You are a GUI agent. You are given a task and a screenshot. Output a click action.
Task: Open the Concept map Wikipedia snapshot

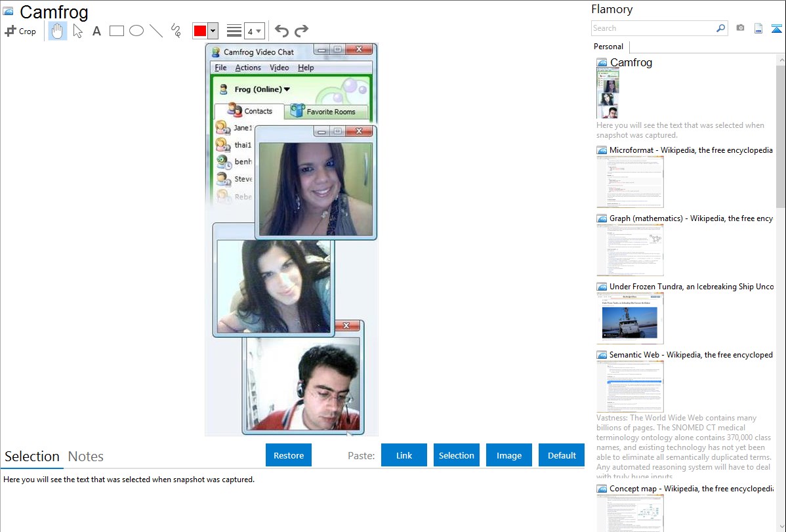(x=630, y=513)
